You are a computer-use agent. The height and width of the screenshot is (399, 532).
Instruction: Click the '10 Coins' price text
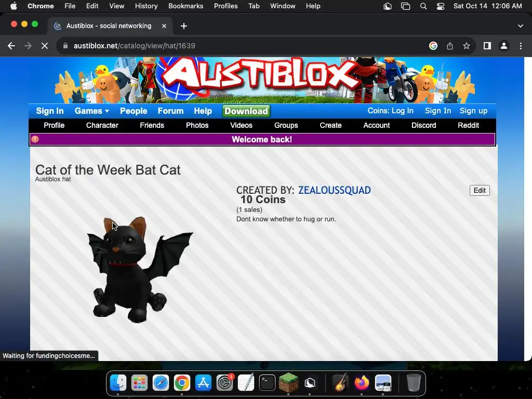click(263, 199)
